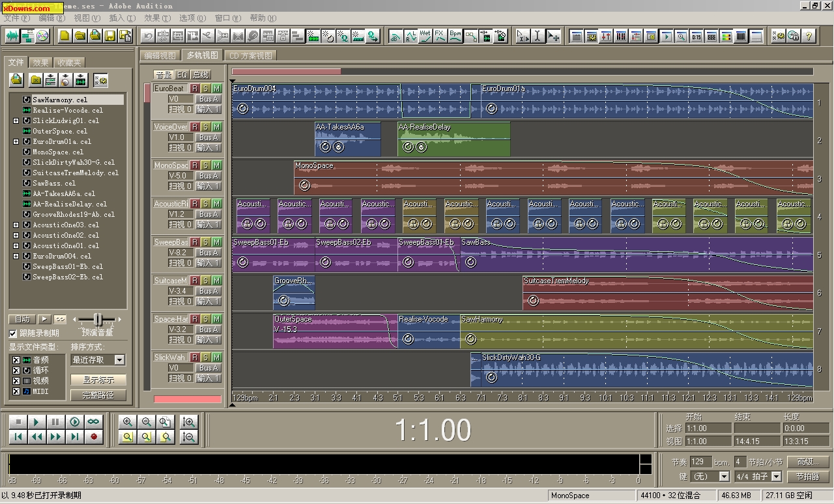Open the 窗口 menu in menu bar
The width and height of the screenshot is (834, 504).
pos(227,18)
